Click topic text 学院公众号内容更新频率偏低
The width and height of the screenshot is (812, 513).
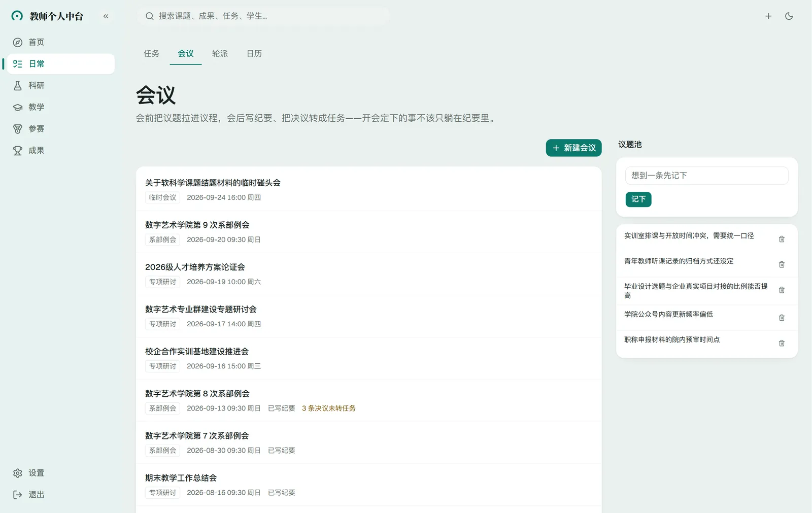[669, 315]
